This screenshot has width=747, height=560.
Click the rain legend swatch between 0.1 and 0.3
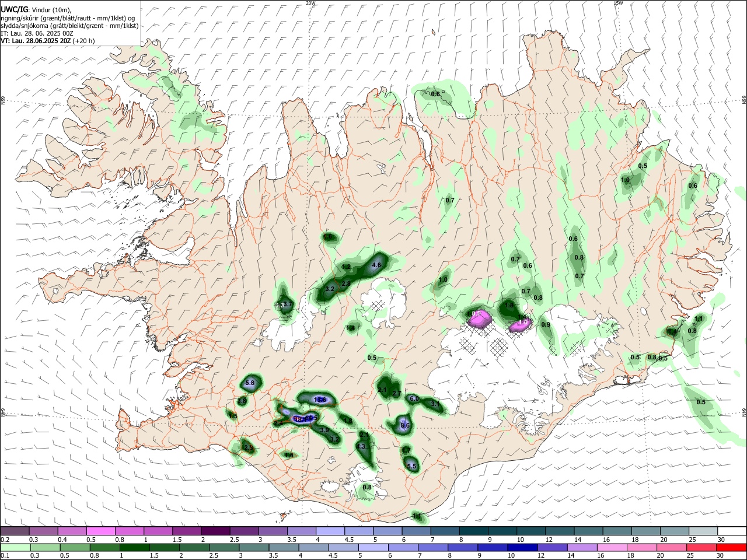pyautogui.click(x=15, y=547)
